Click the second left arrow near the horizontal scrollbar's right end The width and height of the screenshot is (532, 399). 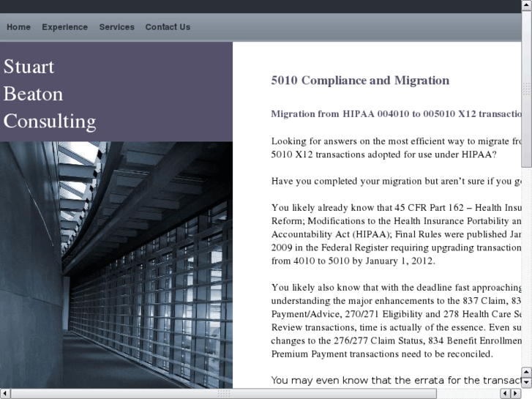point(506,394)
